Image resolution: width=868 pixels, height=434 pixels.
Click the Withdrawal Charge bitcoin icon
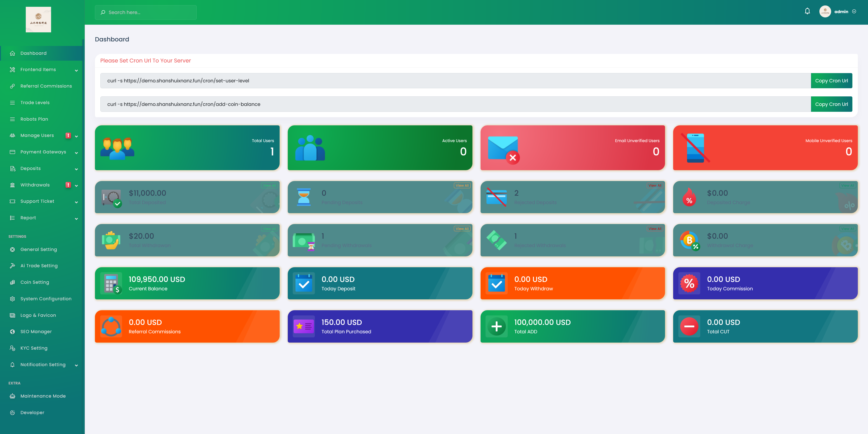[689, 241]
